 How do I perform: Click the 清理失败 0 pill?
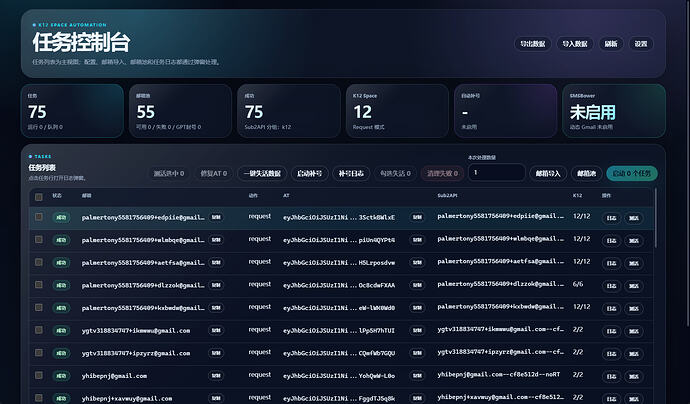[x=442, y=173]
